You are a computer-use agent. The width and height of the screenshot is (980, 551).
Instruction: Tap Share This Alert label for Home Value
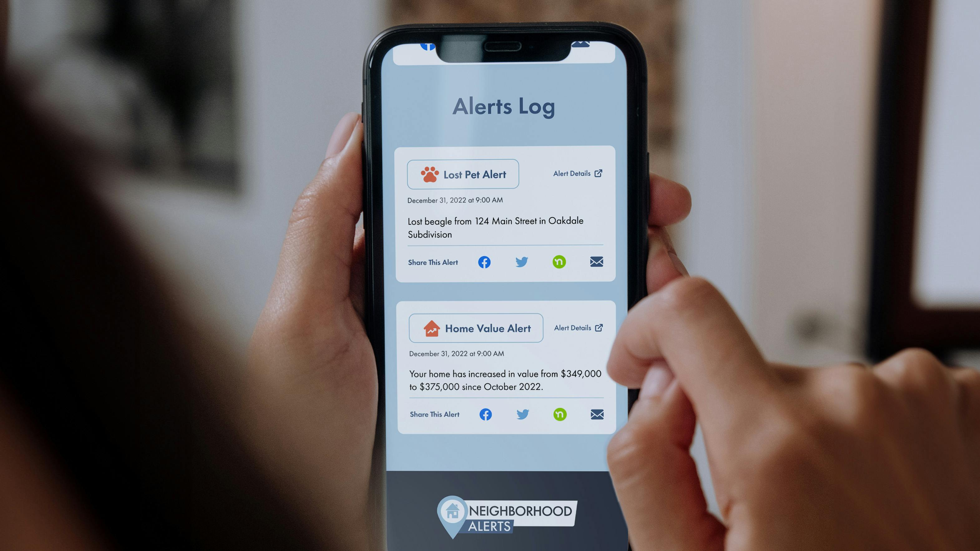coord(434,414)
